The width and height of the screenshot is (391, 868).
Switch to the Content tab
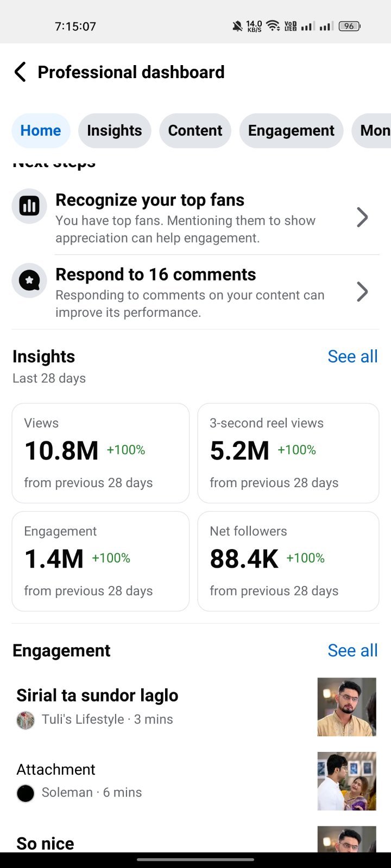point(195,131)
